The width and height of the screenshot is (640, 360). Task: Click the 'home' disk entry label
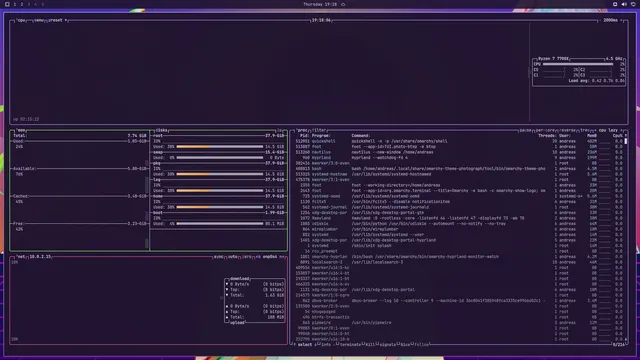click(158, 196)
